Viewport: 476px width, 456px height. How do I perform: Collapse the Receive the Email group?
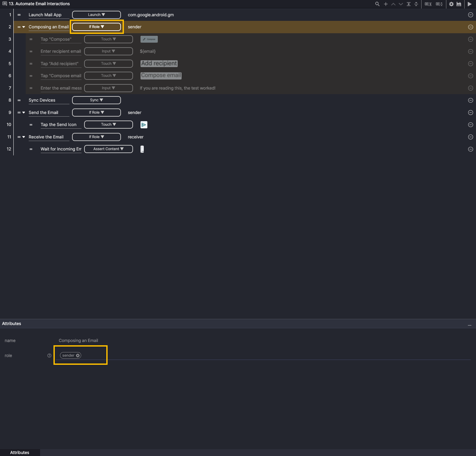point(23,137)
